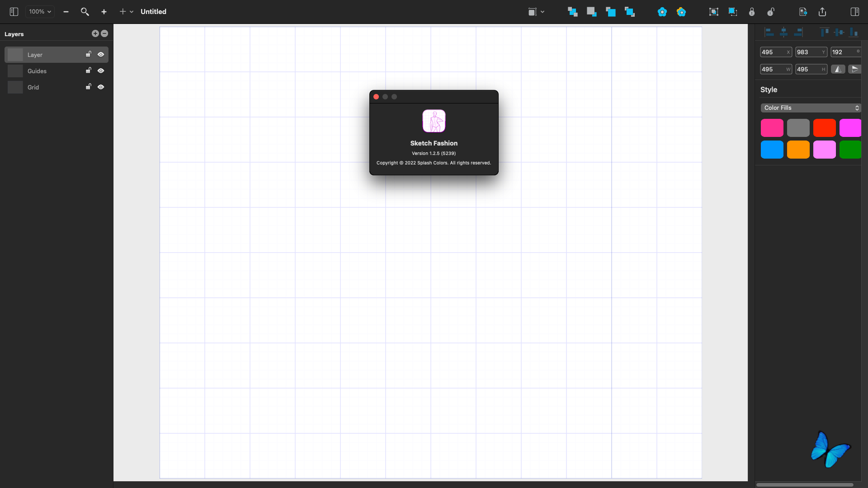Image resolution: width=868 pixels, height=488 pixels.
Task: Click arrange icon with blue square over outline
Action: click(x=630, y=12)
